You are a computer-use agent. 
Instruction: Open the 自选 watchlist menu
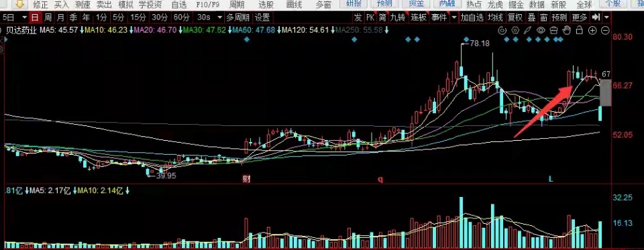pos(178,5)
